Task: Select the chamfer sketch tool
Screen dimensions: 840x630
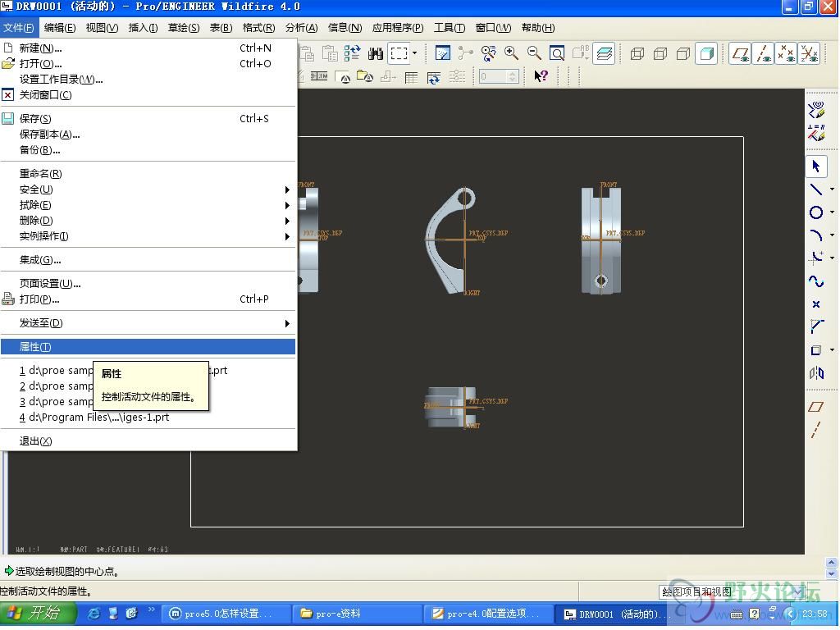Action: click(815, 326)
